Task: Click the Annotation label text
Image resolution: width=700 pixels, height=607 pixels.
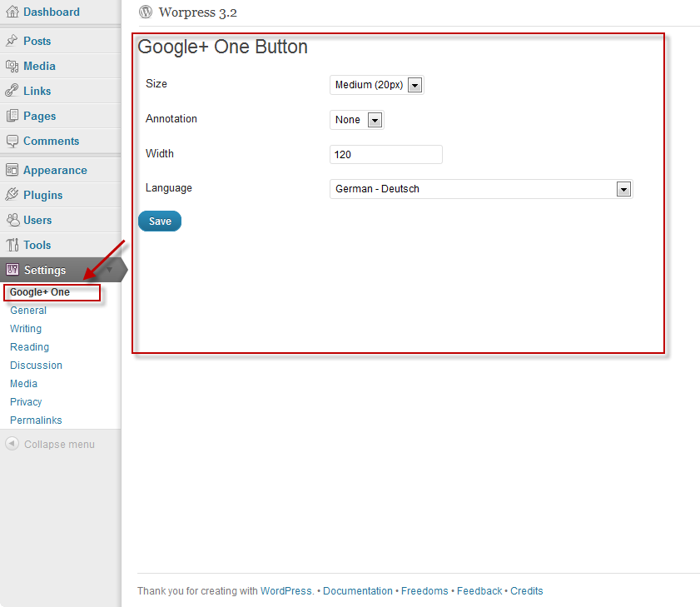Action: click(171, 118)
